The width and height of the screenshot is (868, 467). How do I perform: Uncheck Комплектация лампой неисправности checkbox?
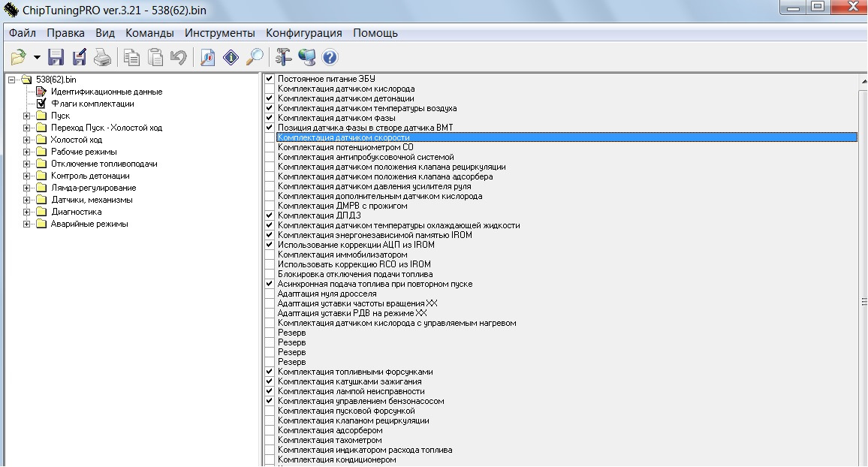pyautogui.click(x=270, y=391)
